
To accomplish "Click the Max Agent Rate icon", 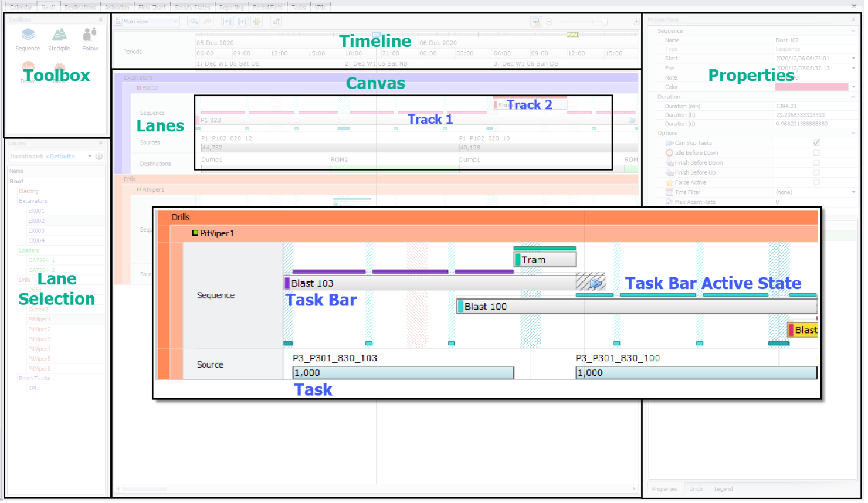I will click(x=669, y=202).
